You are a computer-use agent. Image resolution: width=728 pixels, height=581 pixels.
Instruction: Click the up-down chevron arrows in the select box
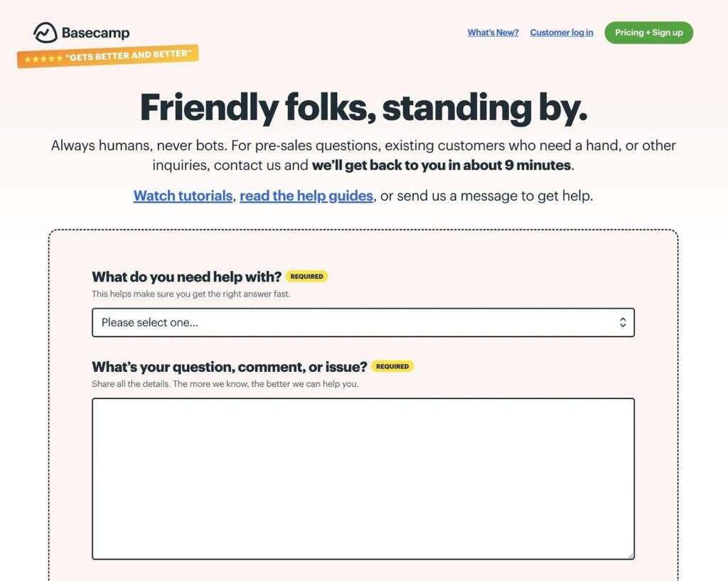(x=623, y=322)
